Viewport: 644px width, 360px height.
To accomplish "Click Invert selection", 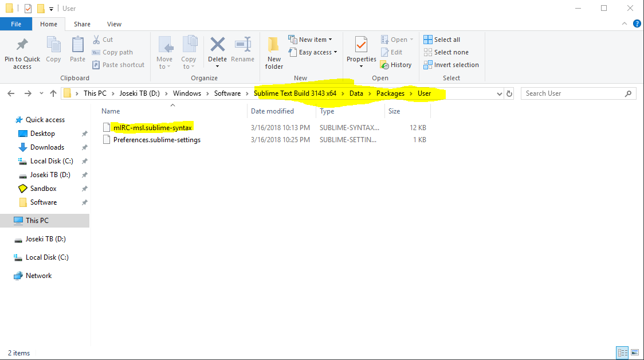I will tap(451, 65).
